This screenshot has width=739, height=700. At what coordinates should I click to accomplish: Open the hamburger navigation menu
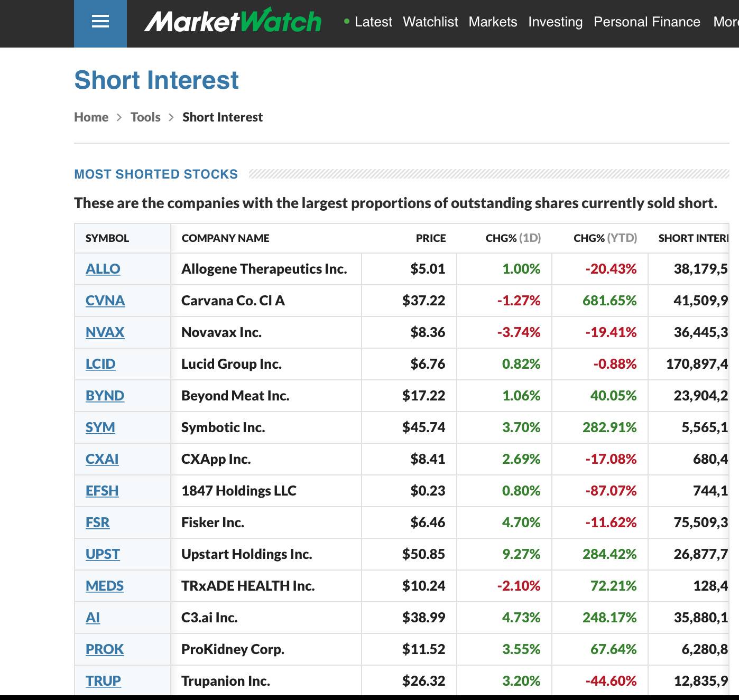[100, 22]
